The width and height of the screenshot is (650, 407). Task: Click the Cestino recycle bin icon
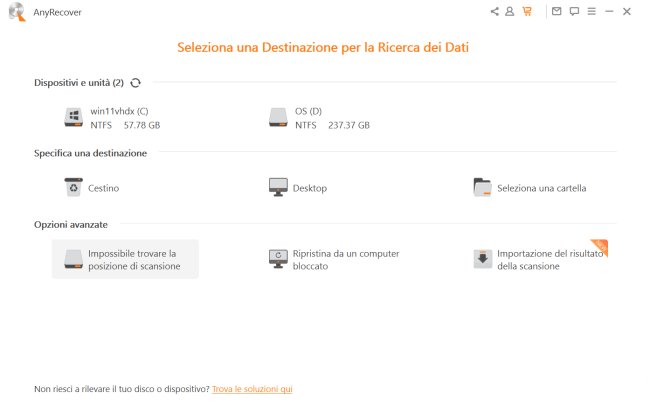tap(73, 187)
